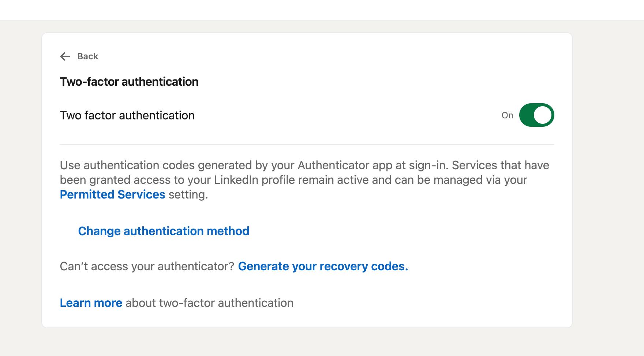Select the Two factor authentication row label
Image resolution: width=644 pixels, height=356 pixels.
pyautogui.click(x=127, y=115)
